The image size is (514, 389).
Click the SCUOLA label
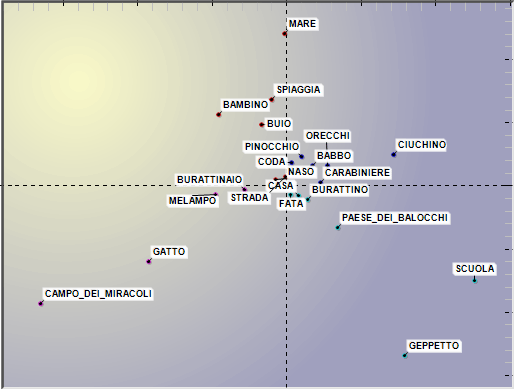475,269
